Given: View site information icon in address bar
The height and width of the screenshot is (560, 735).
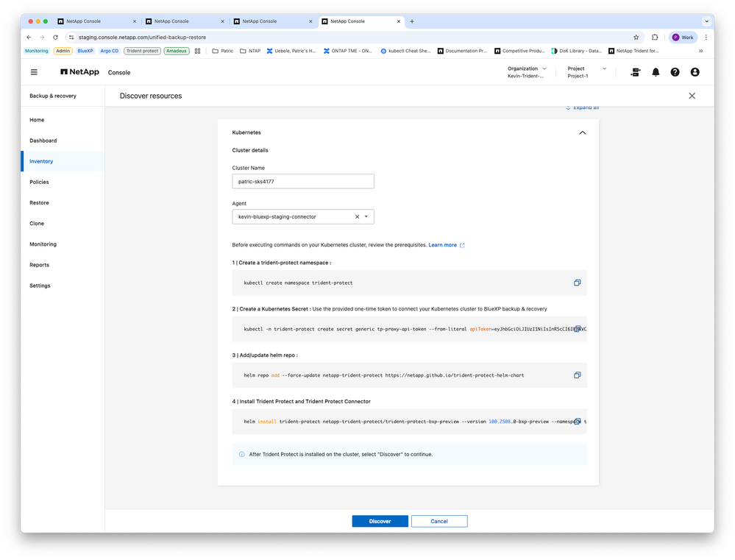Looking at the screenshot, I should (71, 37).
